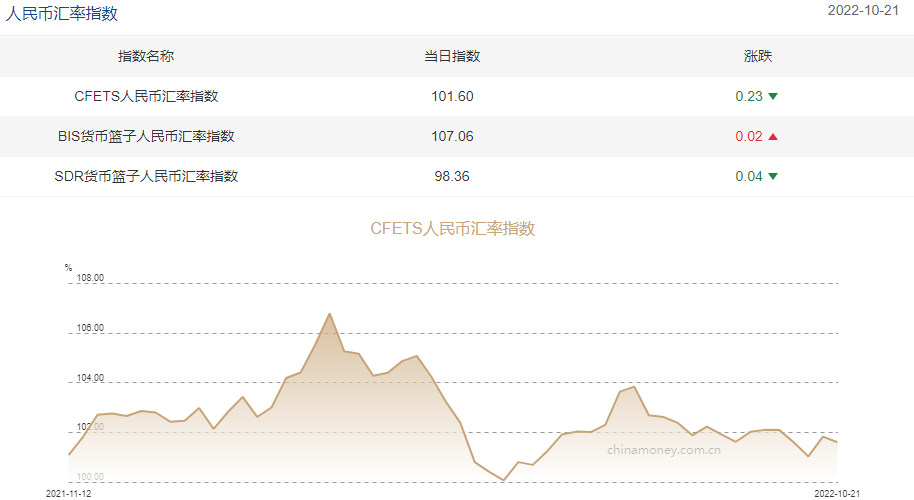This screenshot has width=914, height=500.
Task: Click the 100.00 y-axis label
Action: point(90,477)
